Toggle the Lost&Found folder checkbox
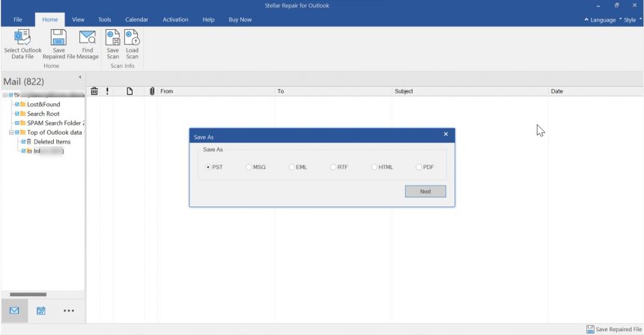This screenshot has height=335, width=644. (x=16, y=104)
